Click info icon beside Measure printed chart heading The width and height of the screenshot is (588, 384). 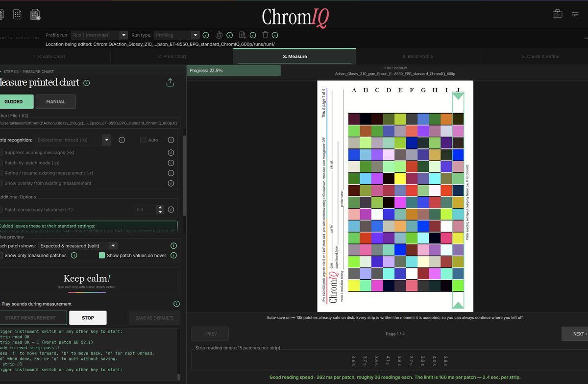coord(87,83)
